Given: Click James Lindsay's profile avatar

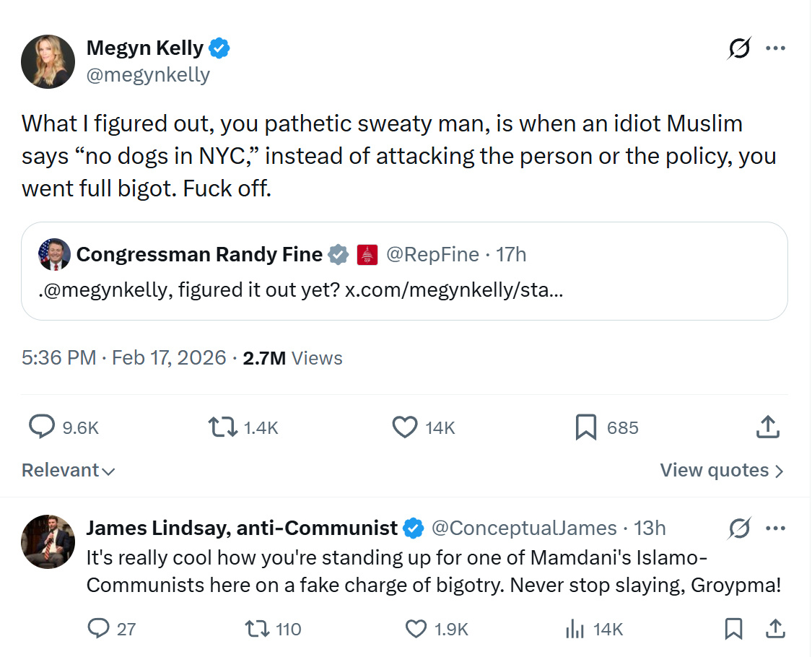Looking at the screenshot, I should click(x=48, y=541).
